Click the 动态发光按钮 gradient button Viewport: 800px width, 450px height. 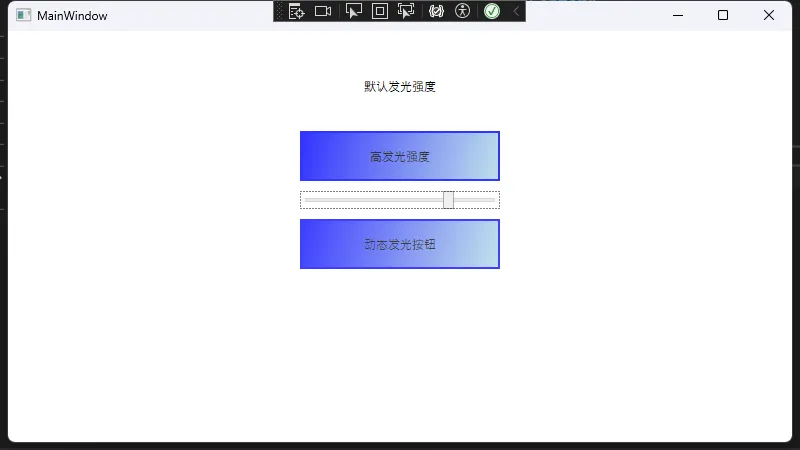click(400, 244)
